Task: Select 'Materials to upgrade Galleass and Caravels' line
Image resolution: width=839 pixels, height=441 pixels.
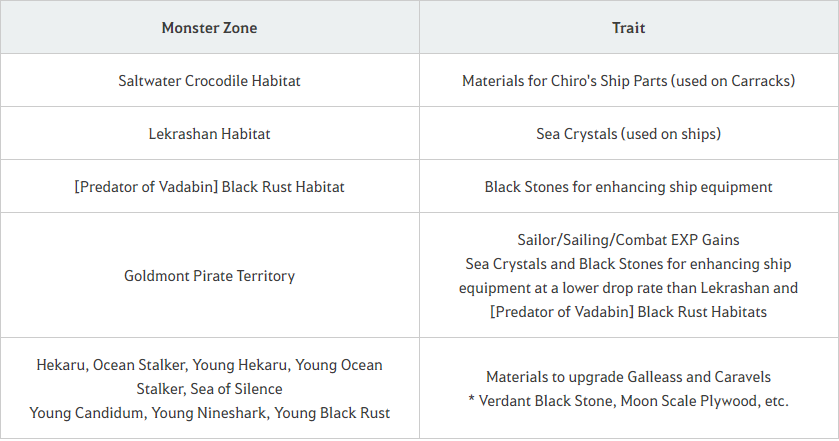Action: 628,377
